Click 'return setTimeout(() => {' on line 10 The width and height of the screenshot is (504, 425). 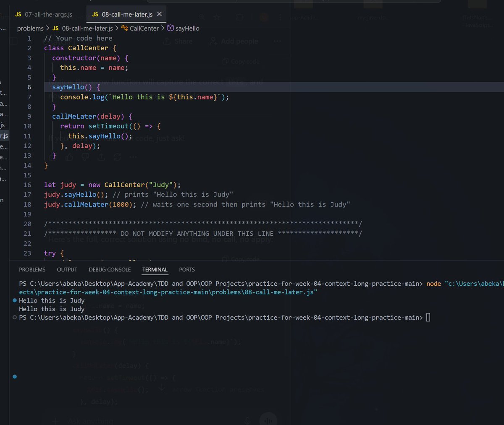(x=110, y=126)
